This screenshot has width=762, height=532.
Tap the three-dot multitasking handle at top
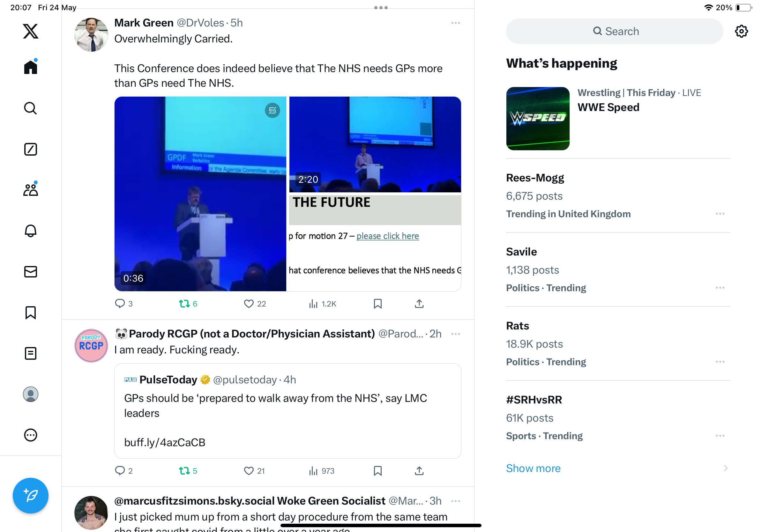381,8
